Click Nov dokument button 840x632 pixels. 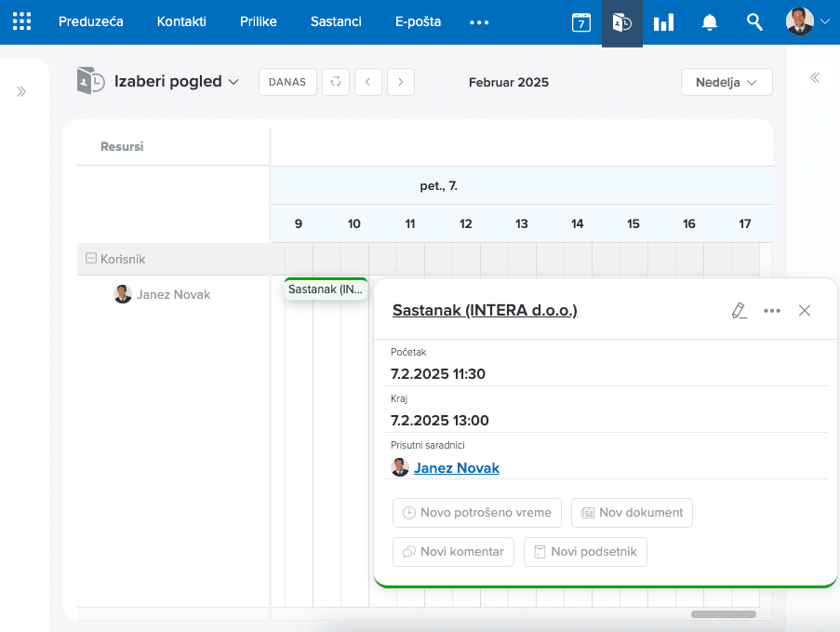tap(632, 513)
